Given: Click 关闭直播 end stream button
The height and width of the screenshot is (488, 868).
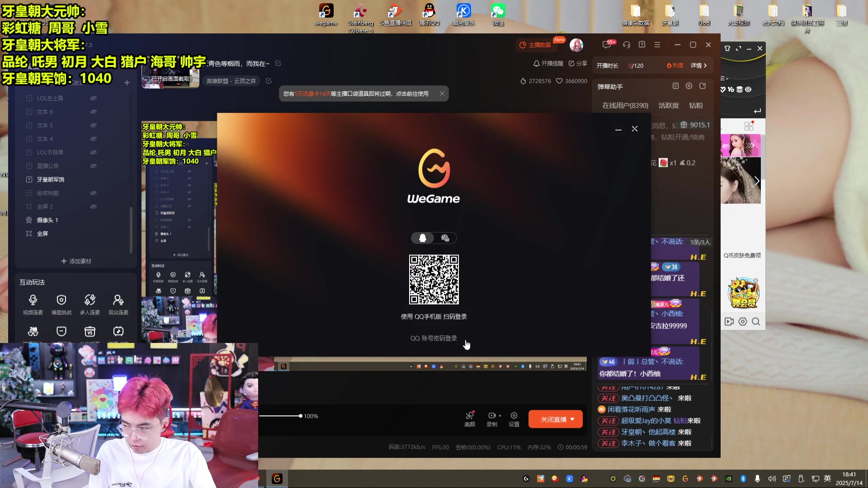Looking at the screenshot, I should click(x=556, y=419).
